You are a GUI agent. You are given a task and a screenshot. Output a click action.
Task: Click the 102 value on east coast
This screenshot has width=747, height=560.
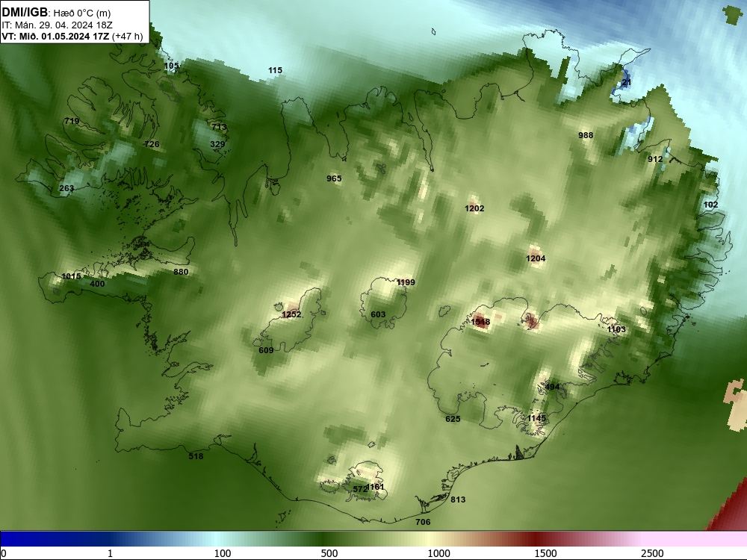coord(711,205)
